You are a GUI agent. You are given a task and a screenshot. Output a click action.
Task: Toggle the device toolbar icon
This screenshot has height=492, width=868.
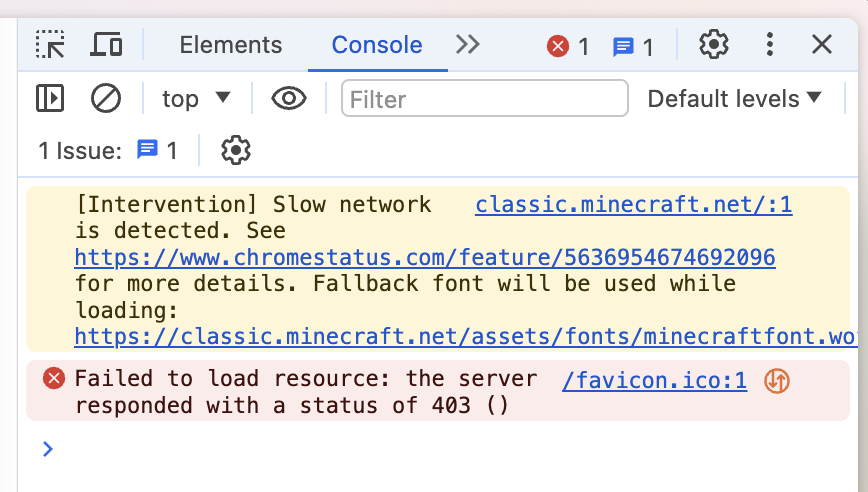(106, 45)
